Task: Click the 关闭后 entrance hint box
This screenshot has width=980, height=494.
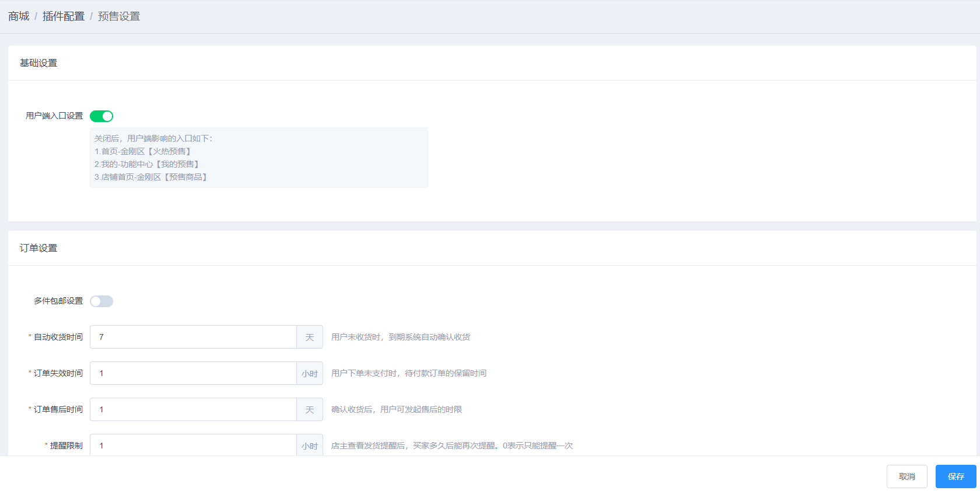Action: coord(258,158)
